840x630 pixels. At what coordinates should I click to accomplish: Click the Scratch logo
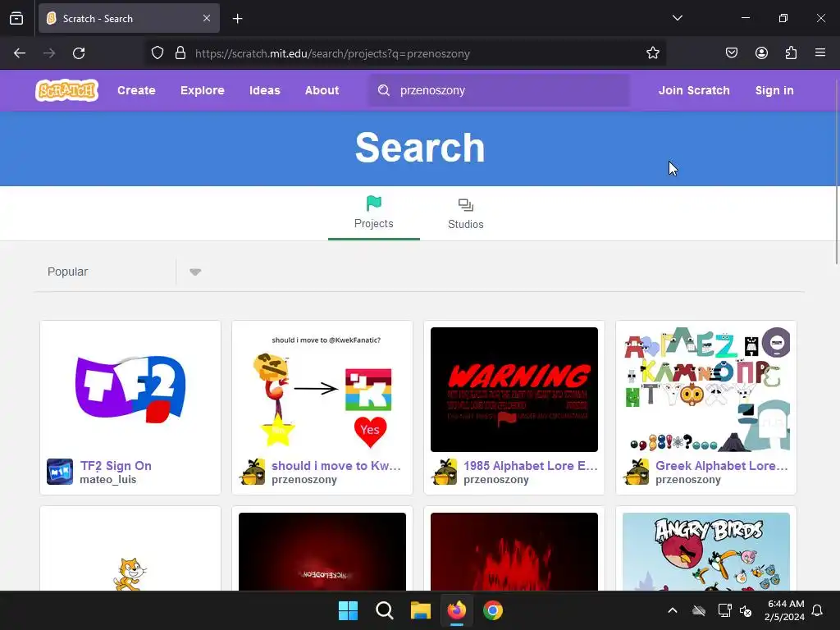click(x=67, y=90)
